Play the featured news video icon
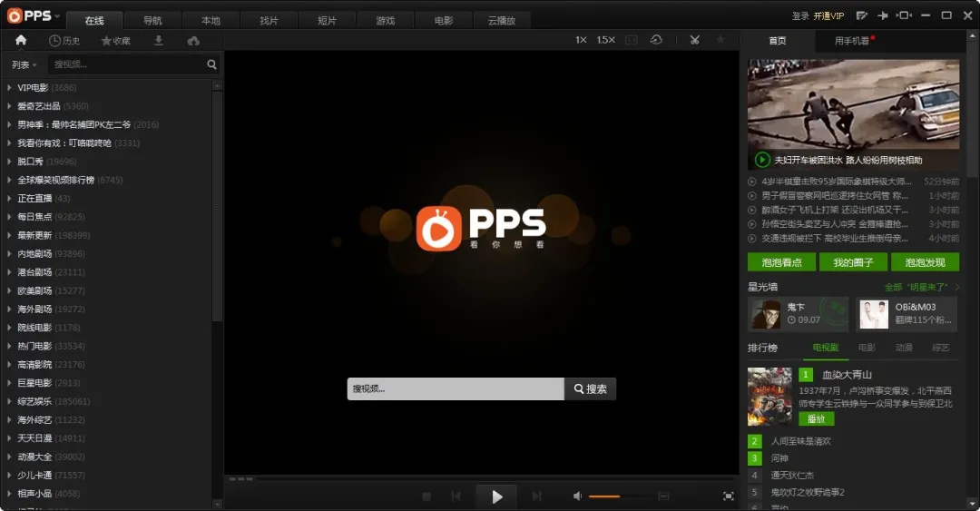980x511 pixels. (x=762, y=160)
